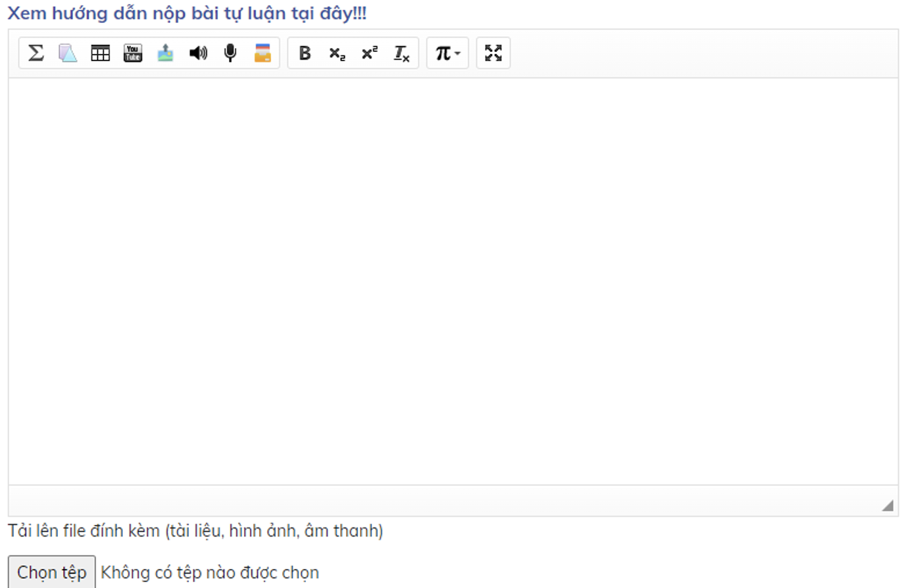Toggle superscript formatting
Screen dimensions: 912x588
click(369, 53)
